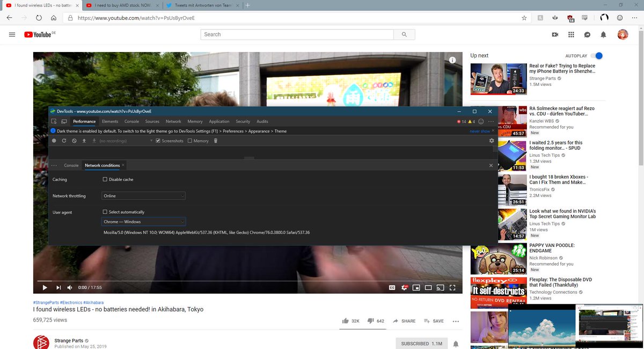
Task: Check Select automatically for user agent
Action: 105,212
